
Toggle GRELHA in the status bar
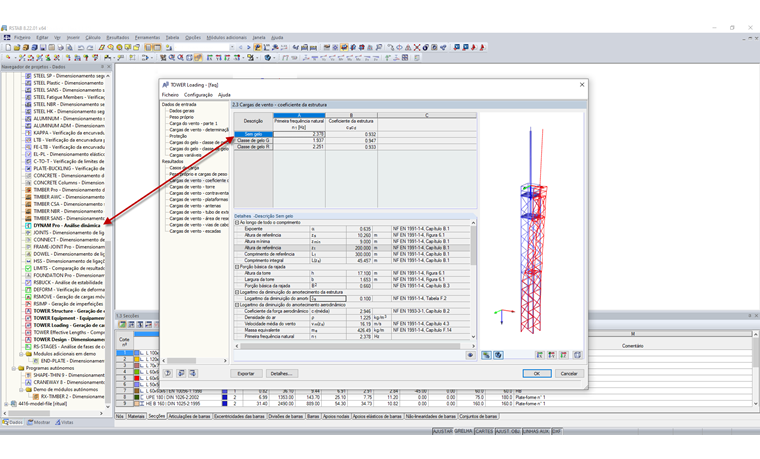pos(463,431)
